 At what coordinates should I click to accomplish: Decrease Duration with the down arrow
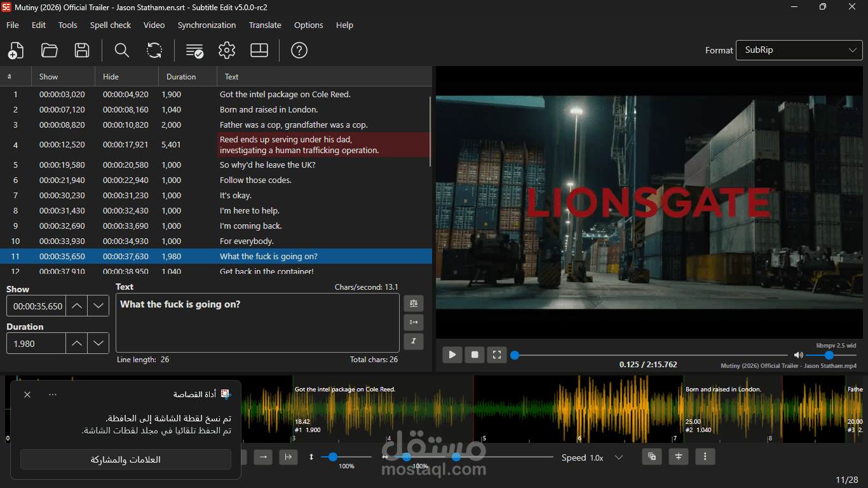(98, 343)
